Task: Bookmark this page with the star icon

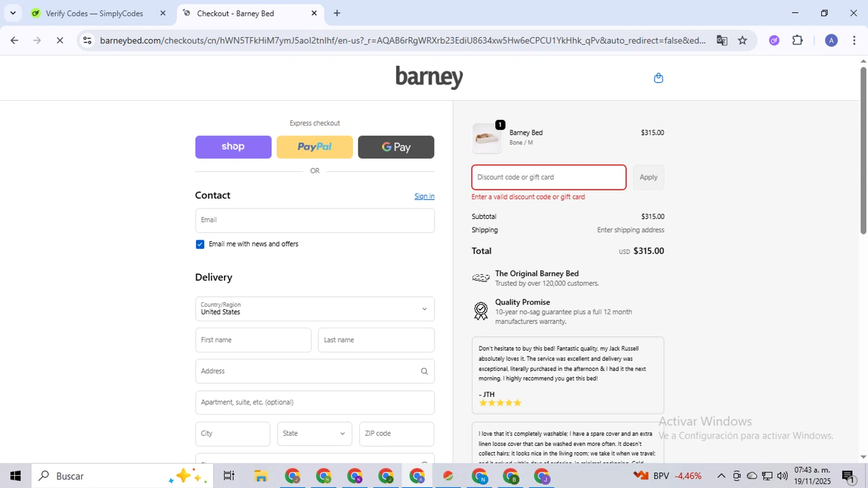Action: (742, 41)
